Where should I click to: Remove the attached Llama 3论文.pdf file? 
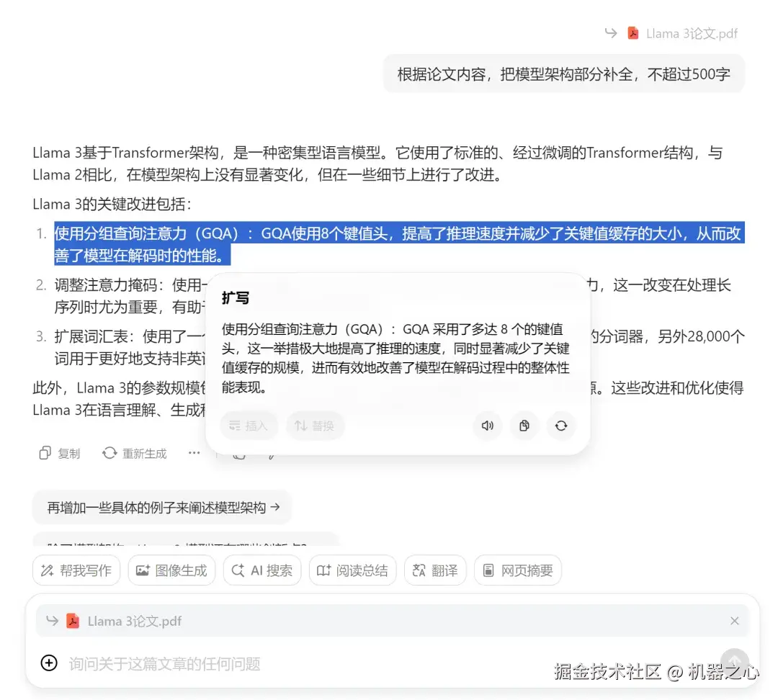pyautogui.click(x=734, y=620)
